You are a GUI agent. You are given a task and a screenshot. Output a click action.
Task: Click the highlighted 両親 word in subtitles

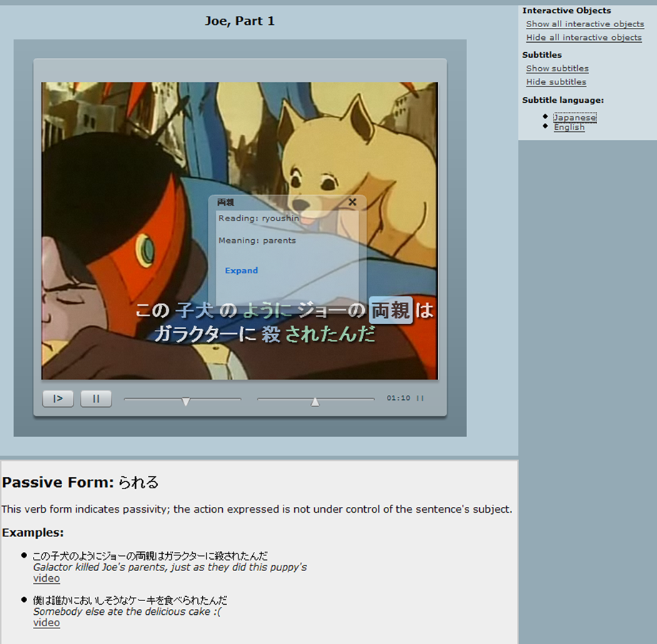(x=391, y=311)
